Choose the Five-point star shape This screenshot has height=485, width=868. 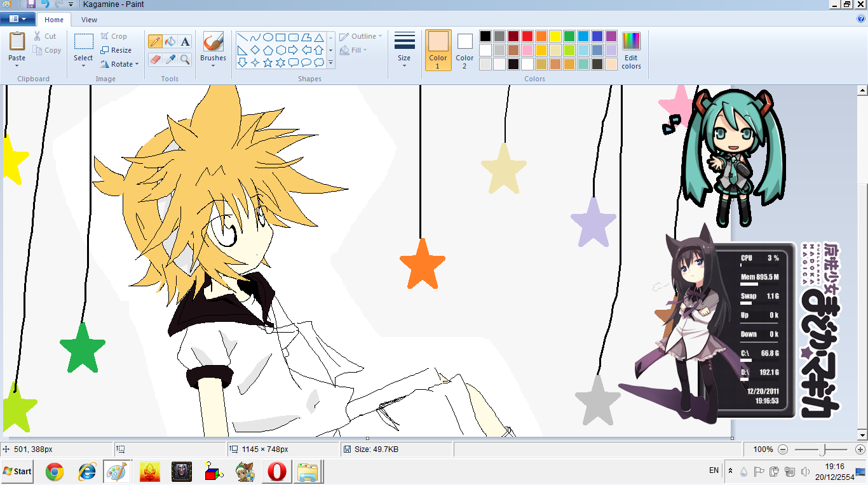(x=268, y=63)
